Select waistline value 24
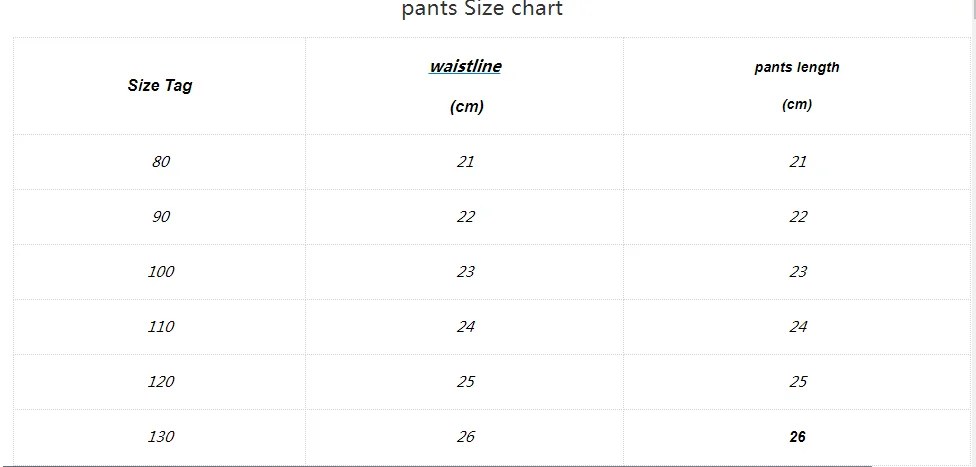 tap(465, 326)
